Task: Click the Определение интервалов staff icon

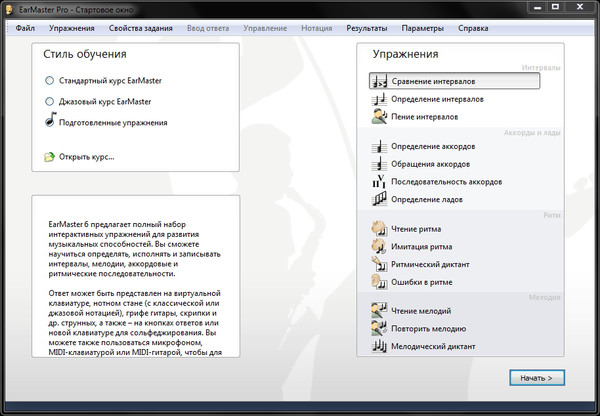Action: pyautogui.click(x=379, y=99)
